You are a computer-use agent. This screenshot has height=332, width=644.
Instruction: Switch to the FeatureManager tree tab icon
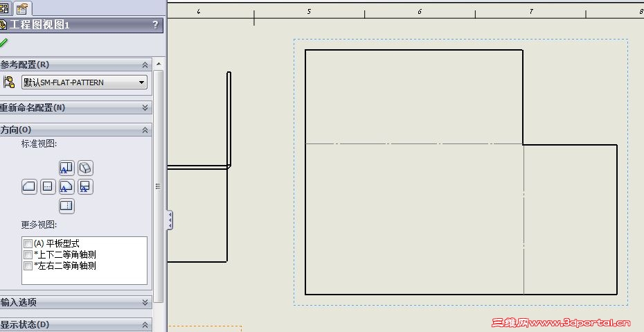[4, 8]
